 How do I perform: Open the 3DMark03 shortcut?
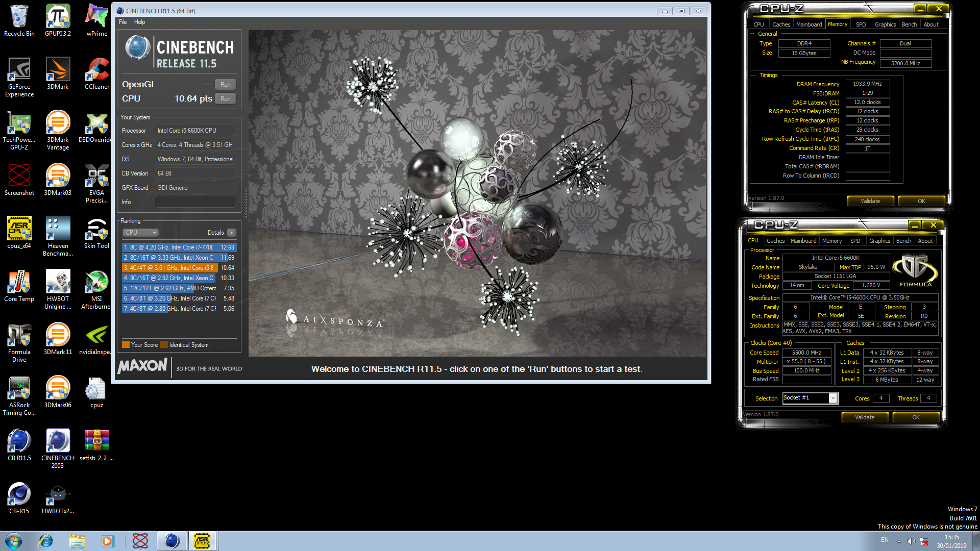pos(58,180)
